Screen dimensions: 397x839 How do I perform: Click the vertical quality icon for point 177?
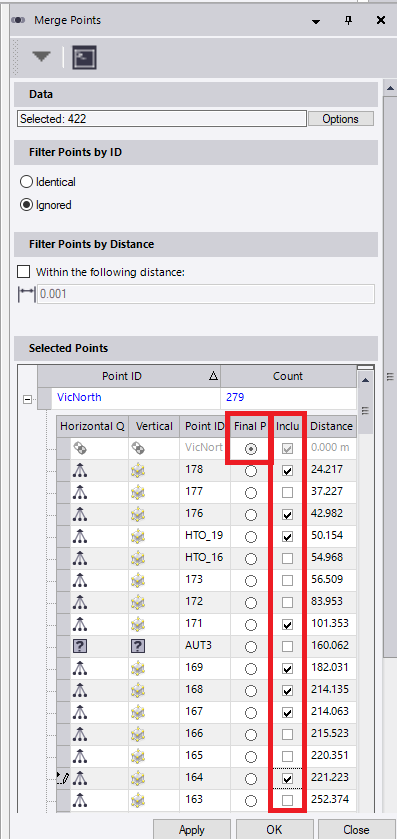(x=138, y=492)
